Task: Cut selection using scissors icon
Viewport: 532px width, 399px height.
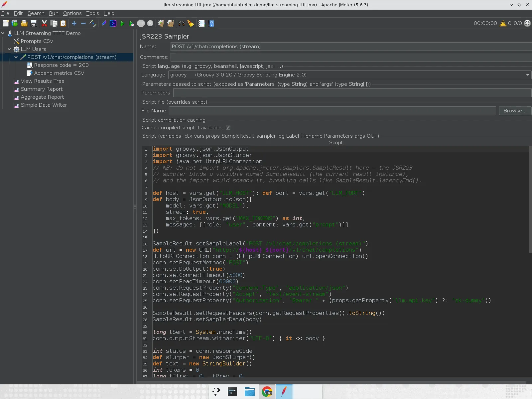Action: coord(44,23)
